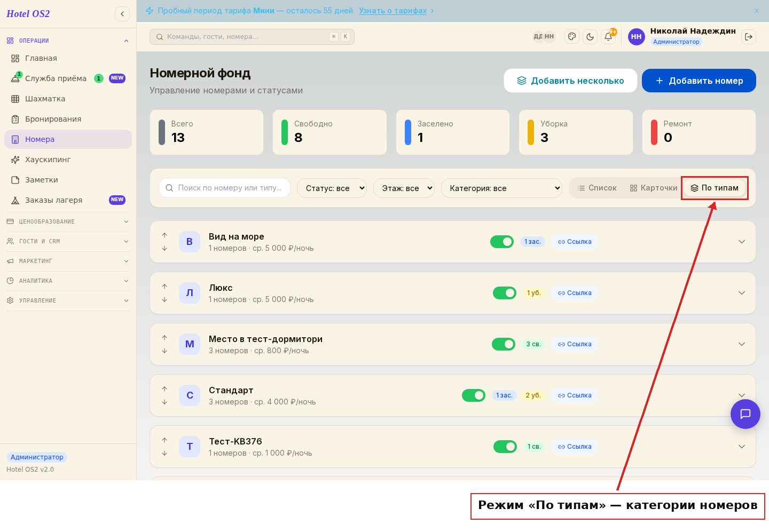Expand the Место в тест-дормитори row
The image size is (769, 532).
pyautogui.click(x=742, y=344)
